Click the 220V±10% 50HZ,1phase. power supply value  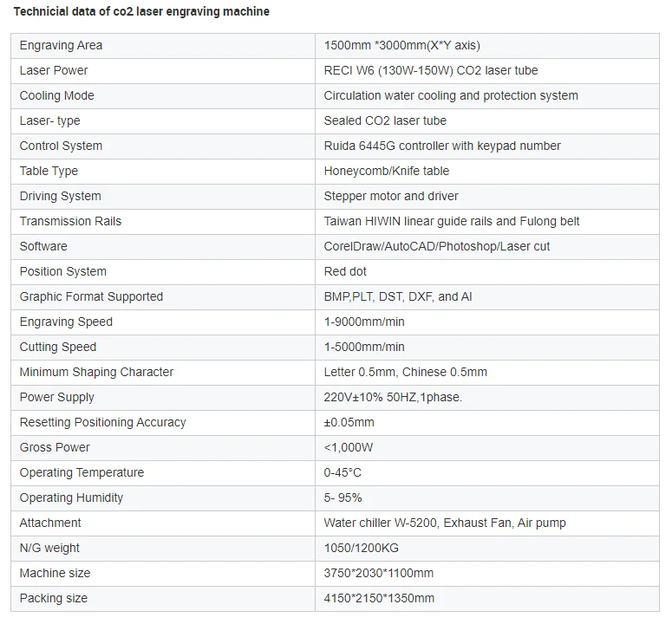(x=393, y=398)
